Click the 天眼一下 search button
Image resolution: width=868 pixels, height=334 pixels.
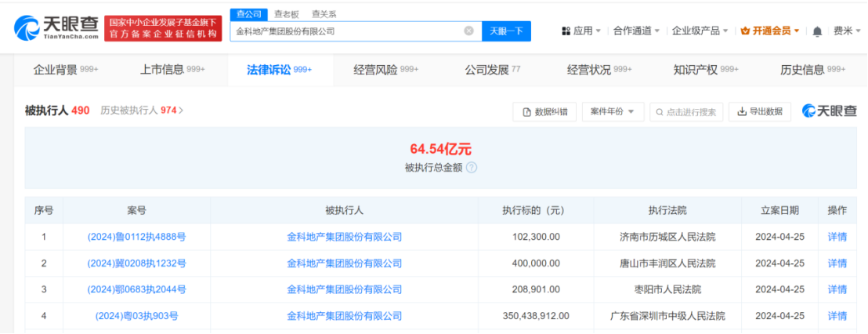click(x=505, y=31)
